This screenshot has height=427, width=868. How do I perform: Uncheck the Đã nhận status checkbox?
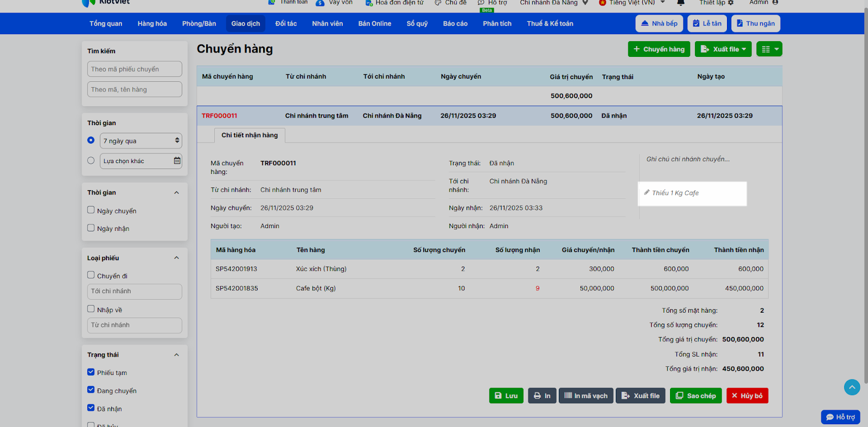[x=91, y=408]
